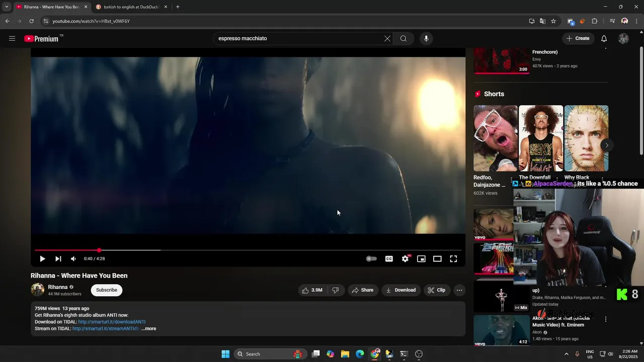This screenshot has width=644, height=362.
Task: Reload the current page
Action: click(x=31, y=21)
